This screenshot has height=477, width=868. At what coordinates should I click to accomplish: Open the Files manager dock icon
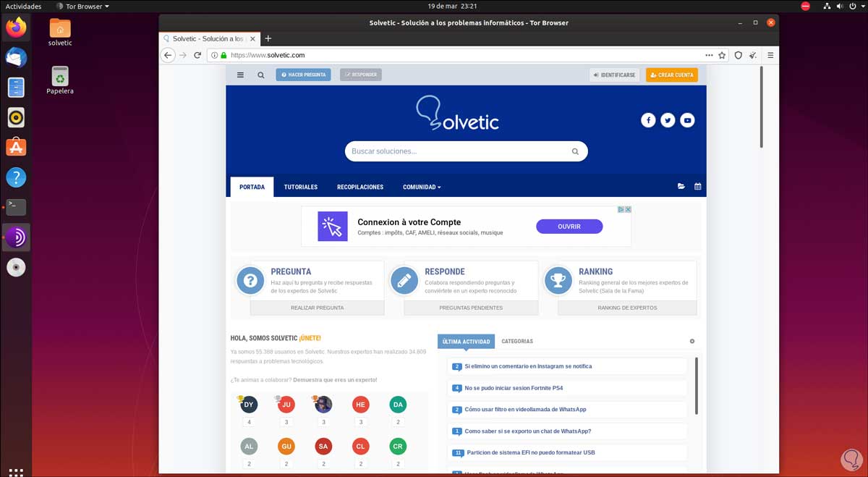[16, 88]
